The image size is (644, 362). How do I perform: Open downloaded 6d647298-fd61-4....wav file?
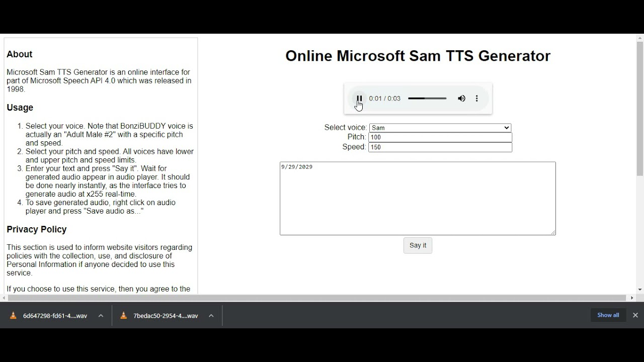point(55,316)
